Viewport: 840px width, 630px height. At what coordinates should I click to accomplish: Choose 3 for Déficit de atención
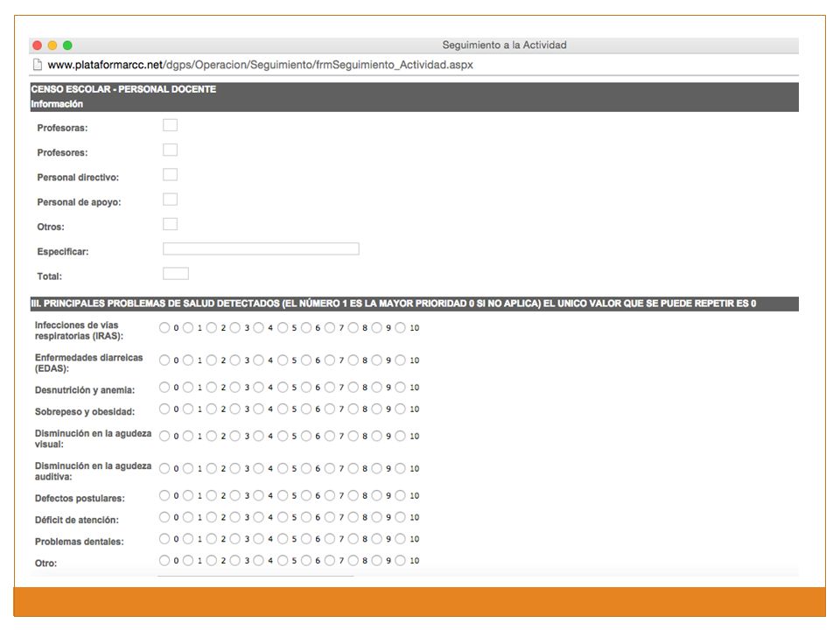pyautogui.click(x=235, y=517)
